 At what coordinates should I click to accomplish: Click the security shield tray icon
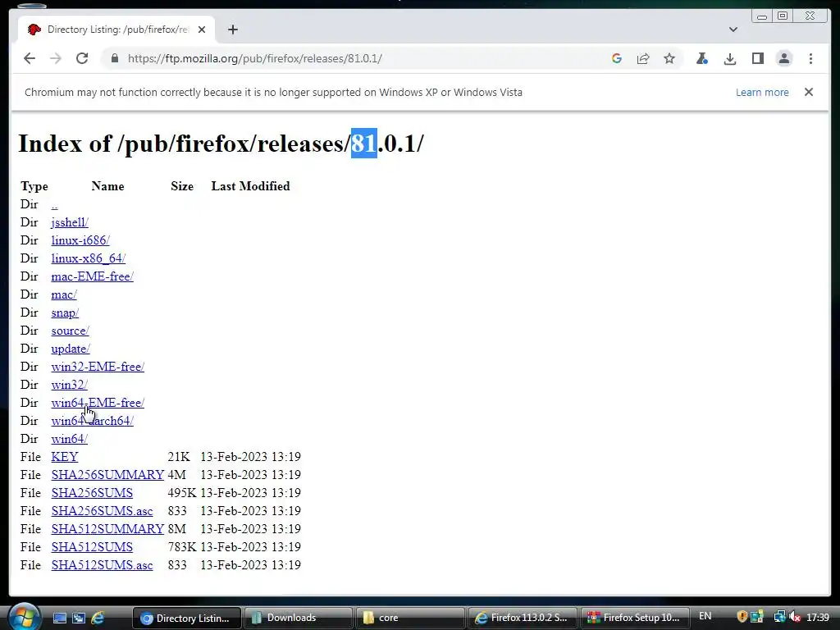coord(742,617)
